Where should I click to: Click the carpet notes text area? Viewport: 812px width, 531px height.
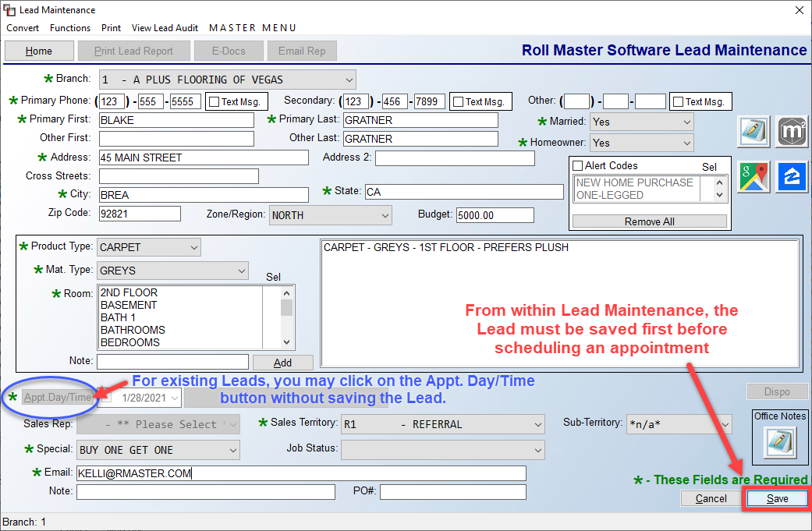[560, 303]
